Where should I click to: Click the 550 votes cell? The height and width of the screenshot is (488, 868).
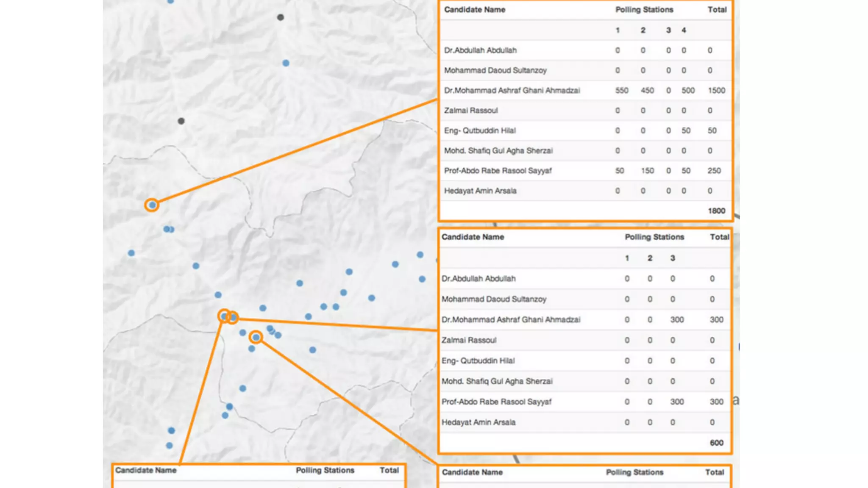(622, 90)
